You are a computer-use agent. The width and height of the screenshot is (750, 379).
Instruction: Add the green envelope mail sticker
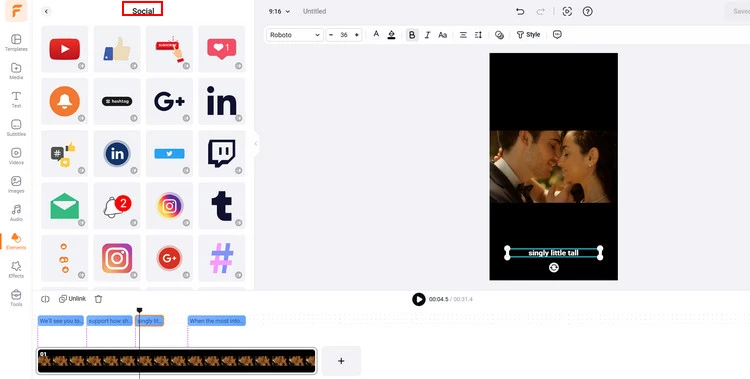[x=65, y=206]
